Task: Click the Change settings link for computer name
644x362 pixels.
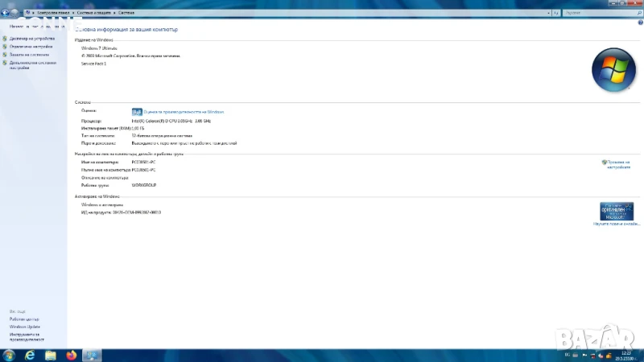Action: (x=617, y=164)
